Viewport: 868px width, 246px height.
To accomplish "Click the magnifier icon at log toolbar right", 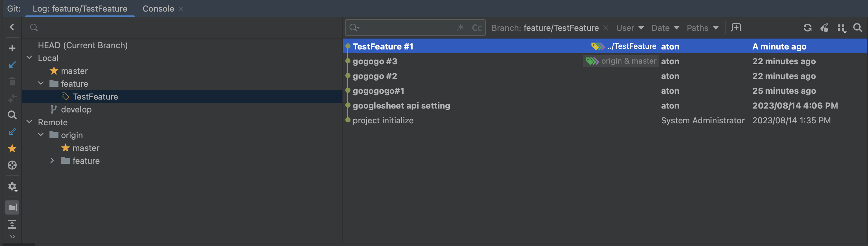I will click(857, 28).
